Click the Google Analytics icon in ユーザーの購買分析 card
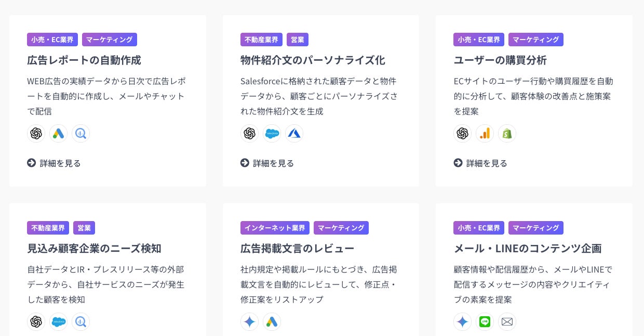The width and height of the screenshot is (644, 336). click(x=485, y=134)
